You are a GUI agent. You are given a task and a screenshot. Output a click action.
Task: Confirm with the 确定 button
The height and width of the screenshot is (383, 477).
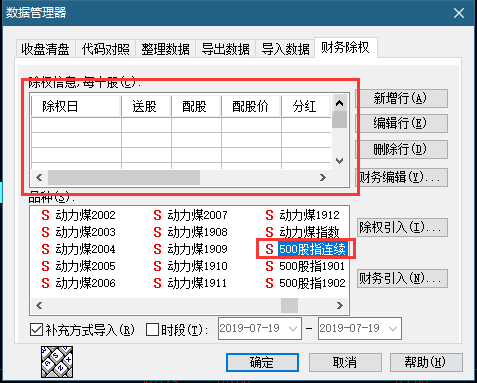click(262, 362)
